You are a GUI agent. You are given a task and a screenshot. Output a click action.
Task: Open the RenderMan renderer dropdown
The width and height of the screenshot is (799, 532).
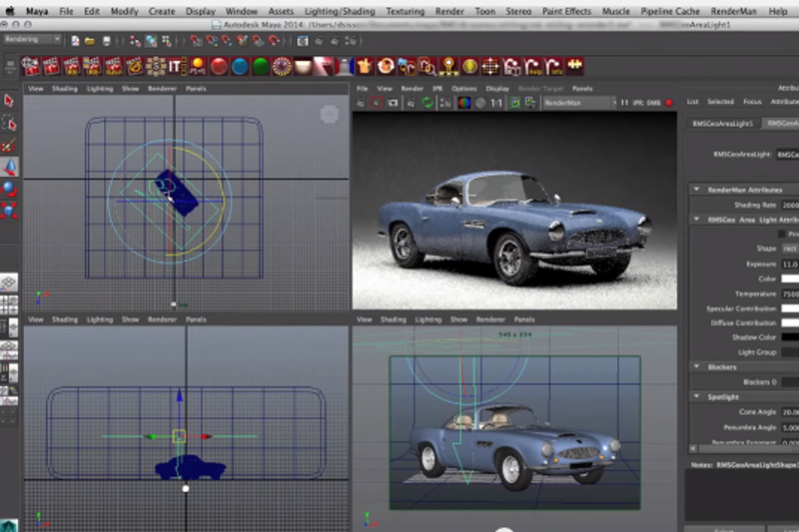coord(579,102)
